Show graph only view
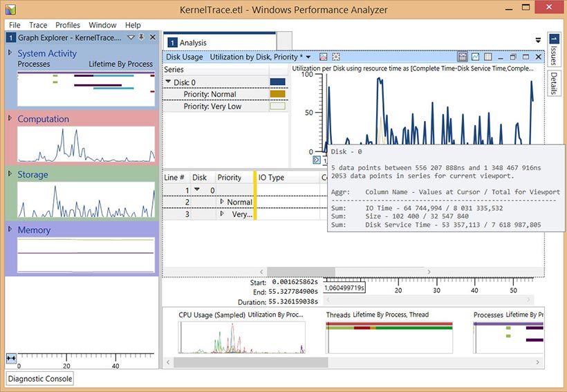This screenshot has height=392, width=567. [475, 57]
